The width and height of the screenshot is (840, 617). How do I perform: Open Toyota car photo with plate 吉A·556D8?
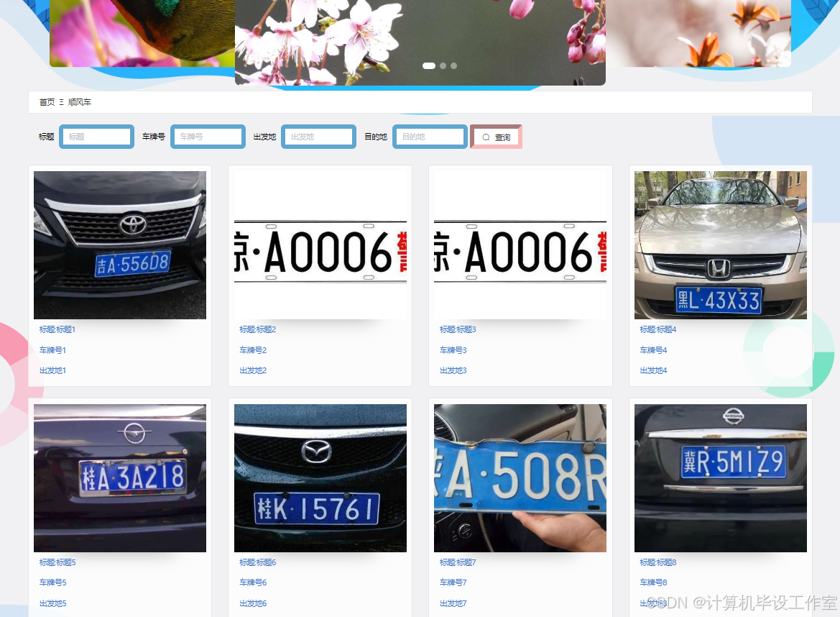[x=120, y=245]
